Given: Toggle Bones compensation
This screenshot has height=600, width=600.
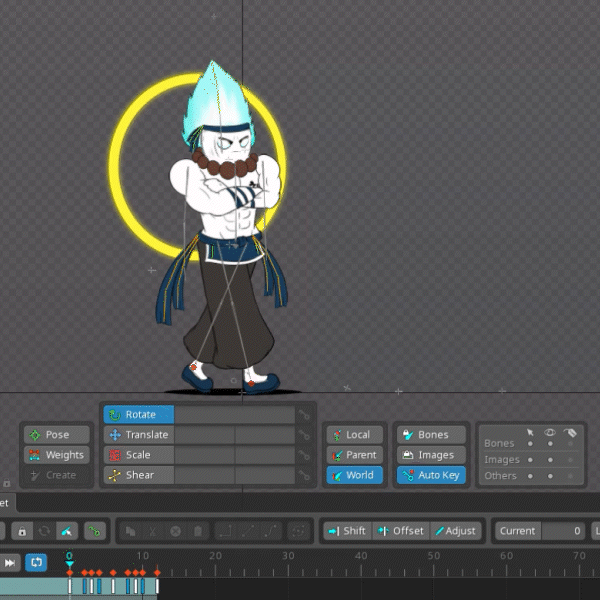Looking at the screenshot, I should tap(431, 435).
